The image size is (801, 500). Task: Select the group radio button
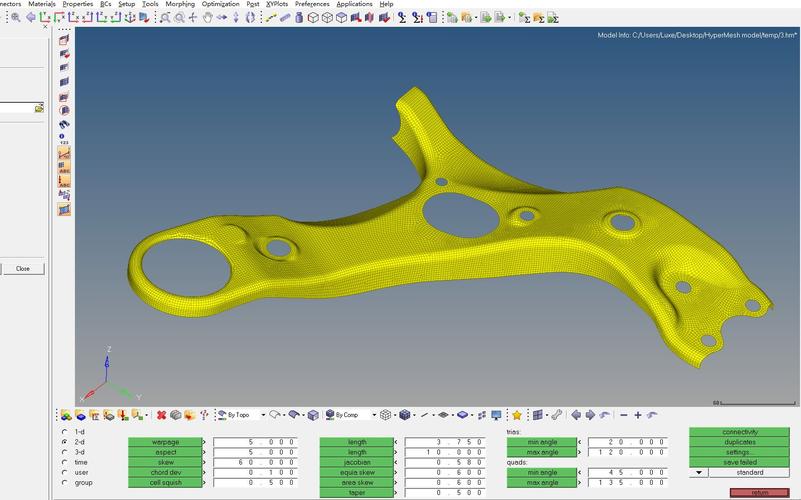click(x=65, y=483)
